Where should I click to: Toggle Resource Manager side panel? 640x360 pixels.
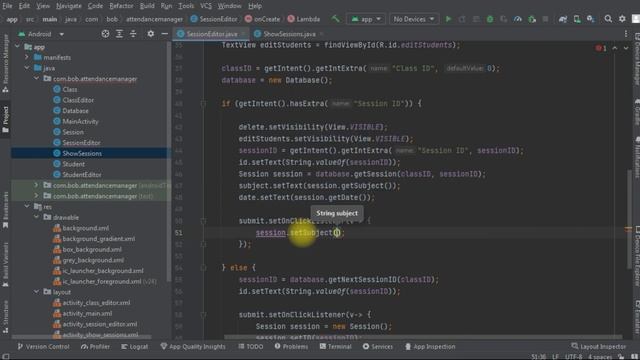point(5,63)
